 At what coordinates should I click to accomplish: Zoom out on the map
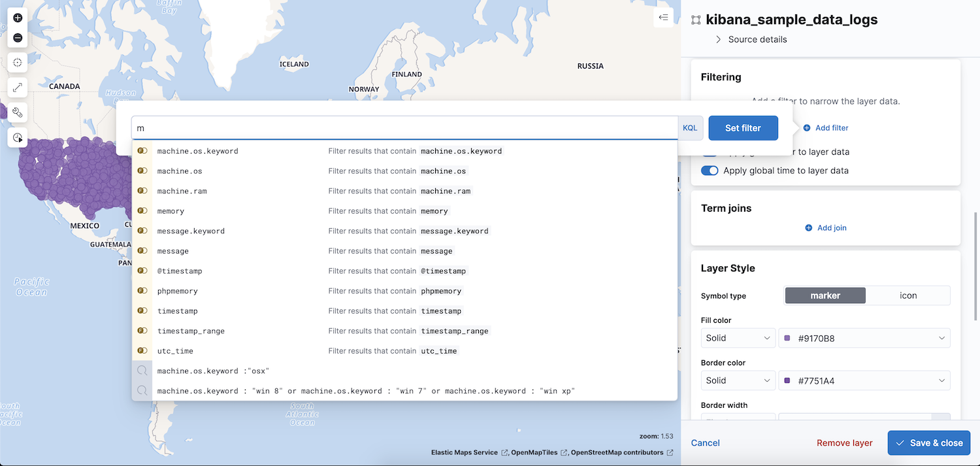(18, 38)
